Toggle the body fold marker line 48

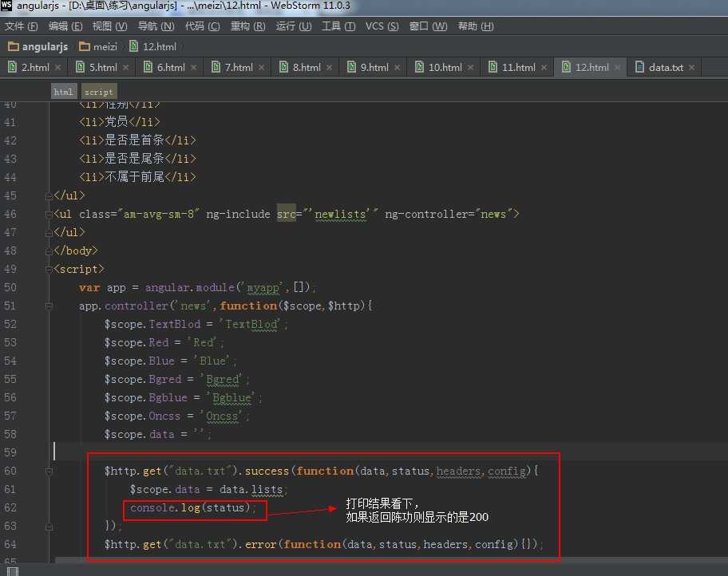tap(49, 252)
